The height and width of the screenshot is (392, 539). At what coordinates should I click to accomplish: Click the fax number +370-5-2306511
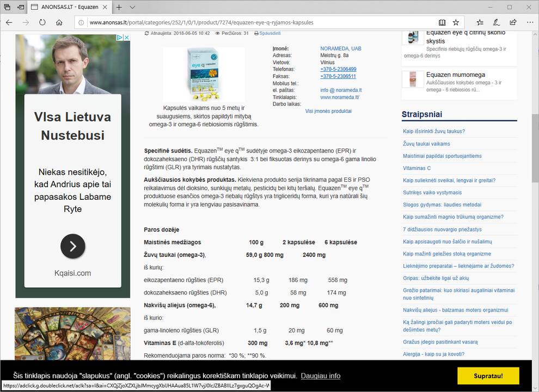[x=338, y=76]
